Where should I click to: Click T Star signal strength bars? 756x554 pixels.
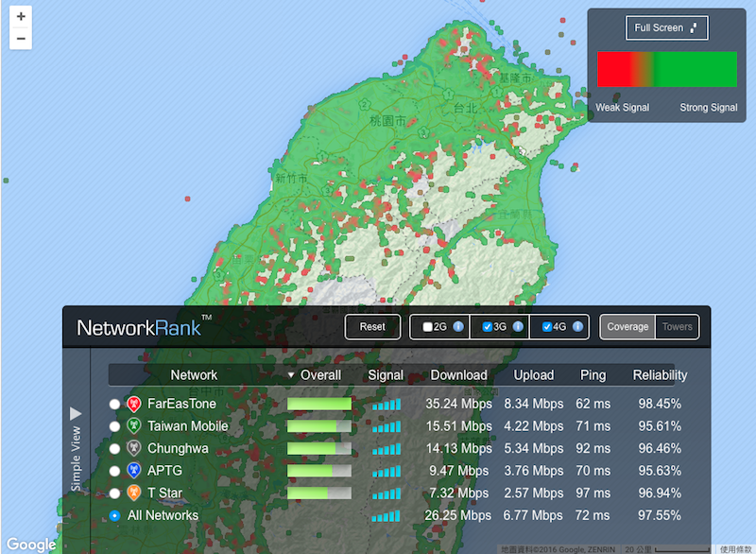click(387, 493)
